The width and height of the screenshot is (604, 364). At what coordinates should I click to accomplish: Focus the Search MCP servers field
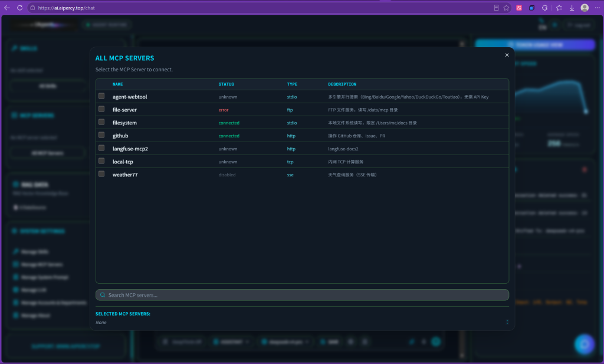(302, 295)
